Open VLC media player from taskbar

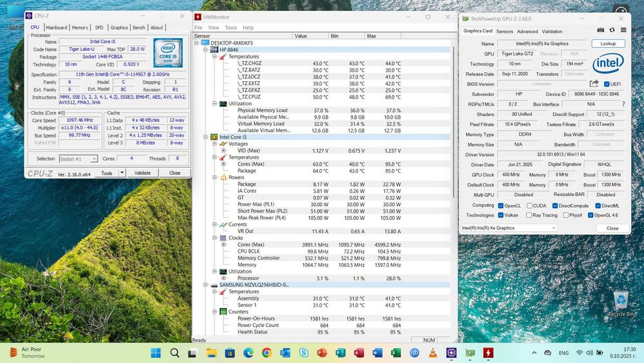coord(433,353)
